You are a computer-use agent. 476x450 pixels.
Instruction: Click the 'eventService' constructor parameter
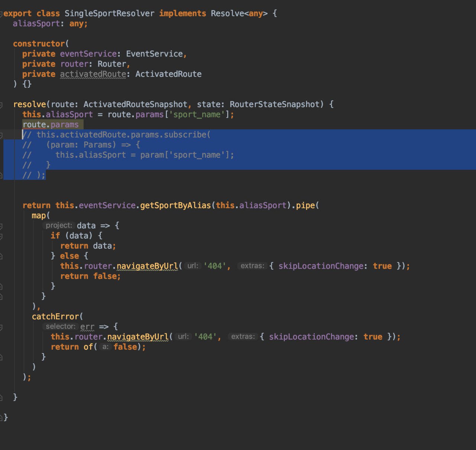pos(88,54)
